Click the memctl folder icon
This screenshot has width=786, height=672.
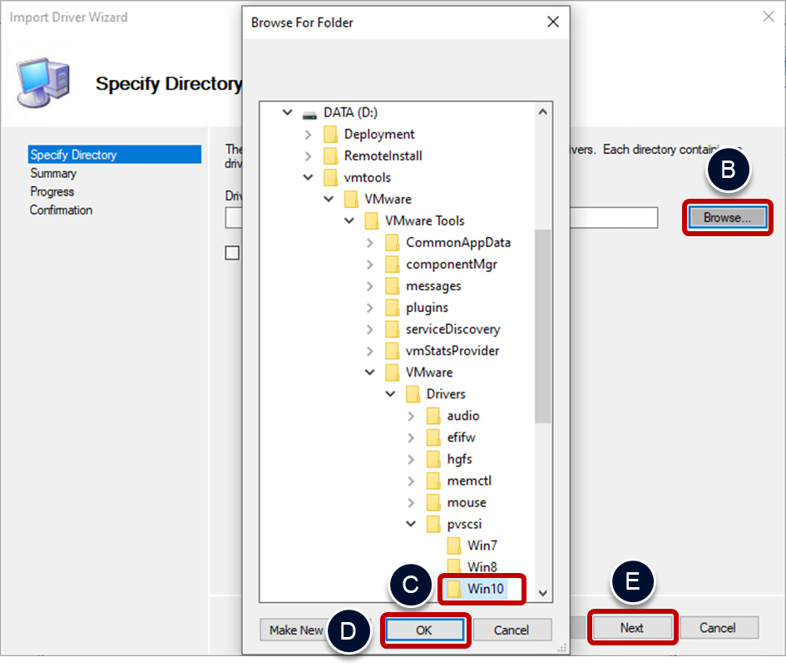point(433,481)
